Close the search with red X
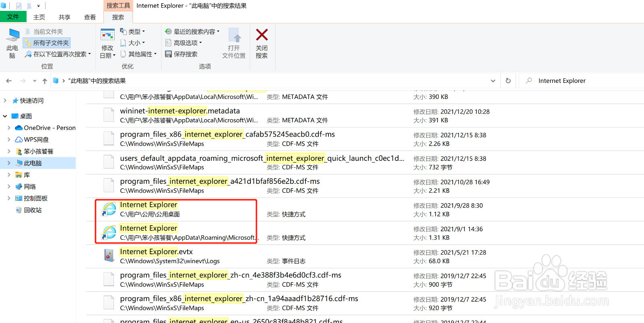The height and width of the screenshot is (323, 644). coord(262,43)
